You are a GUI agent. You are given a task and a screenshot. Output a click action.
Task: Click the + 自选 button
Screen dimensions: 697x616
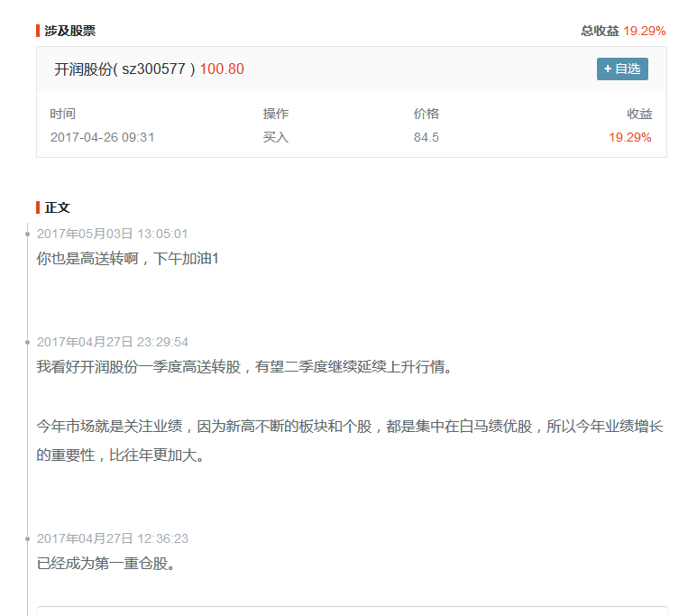(x=622, y=69)
